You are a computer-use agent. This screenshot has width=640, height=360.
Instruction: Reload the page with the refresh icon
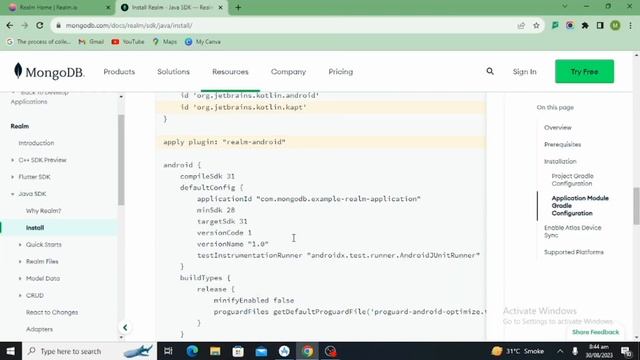(x=40, y=25)
